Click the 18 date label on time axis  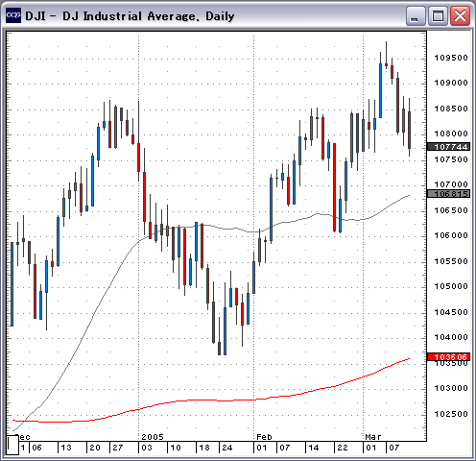204,448
